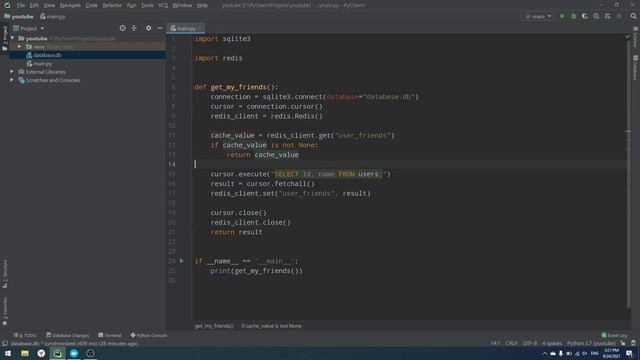640x360 pixels.
Task: Run the main configuration with green play icon
Action: pyautogui.click(x=562, y=16)
